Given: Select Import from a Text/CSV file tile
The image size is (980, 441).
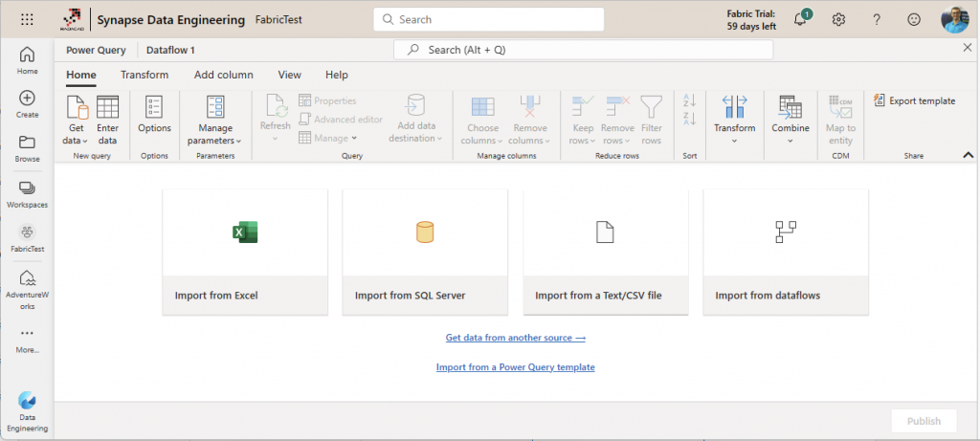Looking at the screenshot, I should tap(605, 252).
